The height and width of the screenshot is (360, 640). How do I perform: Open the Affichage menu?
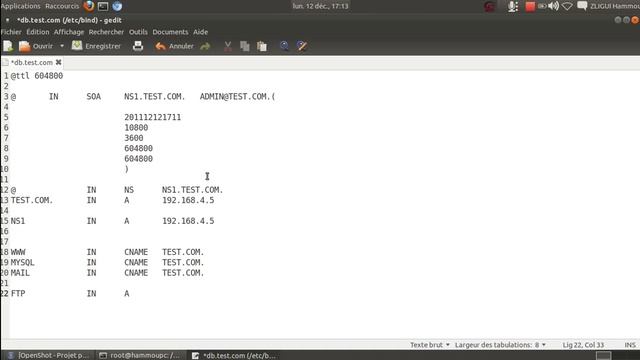(69, 32)
